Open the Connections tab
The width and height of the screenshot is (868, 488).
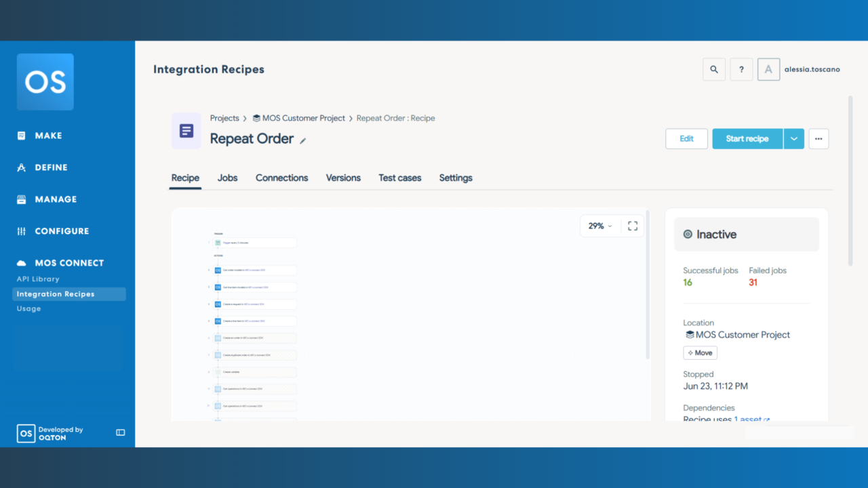pos(281,178)
